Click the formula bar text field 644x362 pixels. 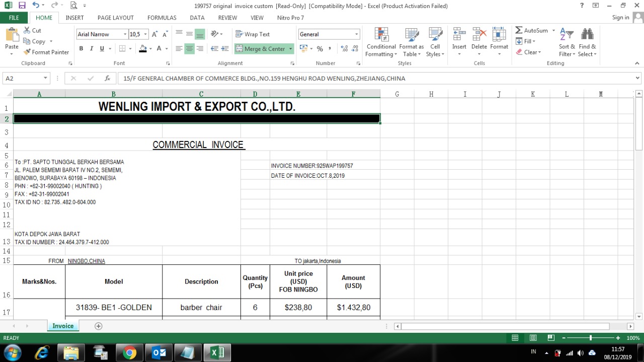pyautogui.click(x=375, y=79)
